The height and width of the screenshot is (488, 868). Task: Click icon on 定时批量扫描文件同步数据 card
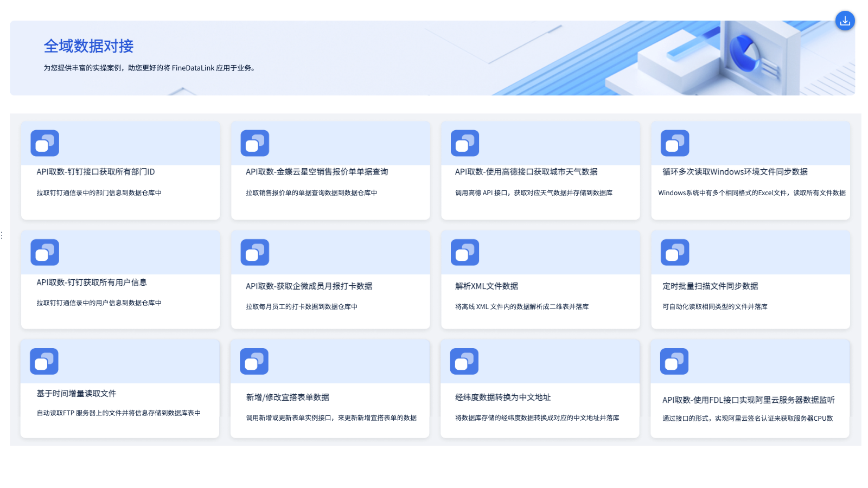(x=675, y=252)
